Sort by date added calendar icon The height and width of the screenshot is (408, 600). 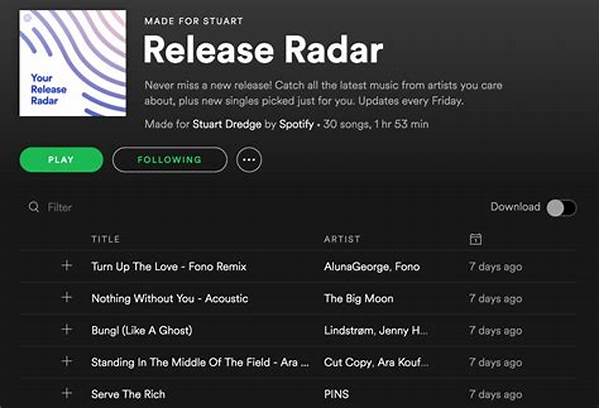point(475,239)
